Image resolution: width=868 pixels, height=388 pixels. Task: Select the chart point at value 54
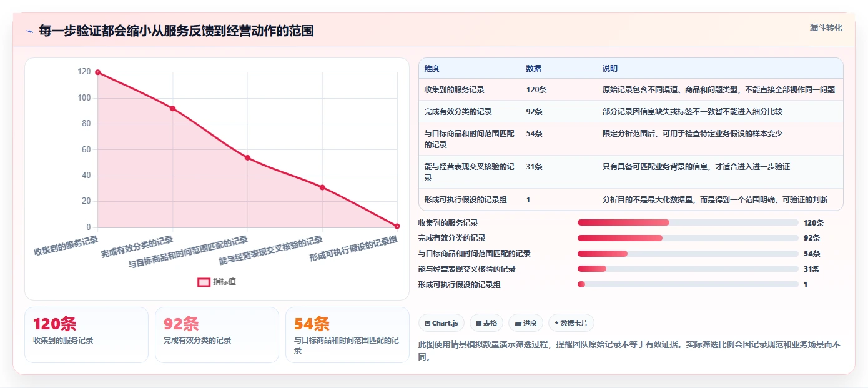coord(247,157)
